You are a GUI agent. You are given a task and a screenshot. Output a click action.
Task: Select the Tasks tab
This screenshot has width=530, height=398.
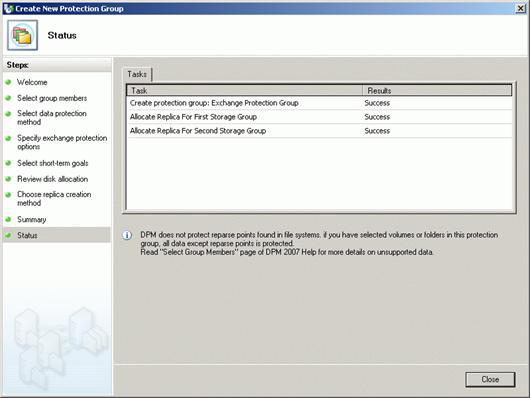tap(137, 74)
